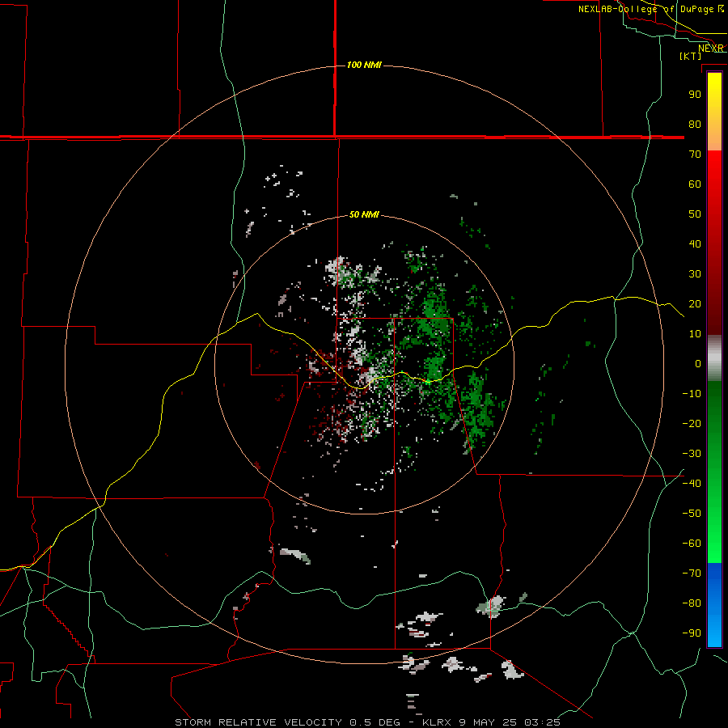Click the 20 value on the velocity scale
728x728 pixels.
pos(695,303)
